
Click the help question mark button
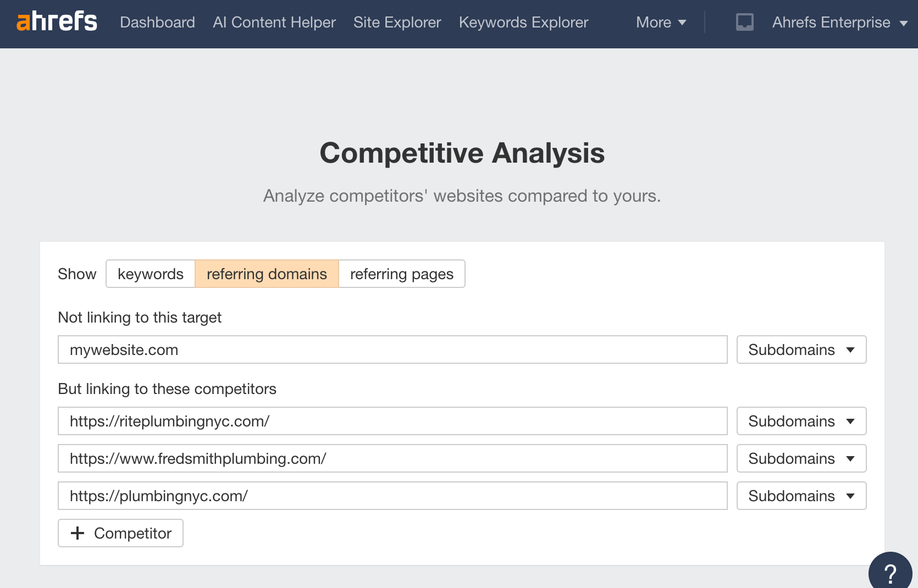click(x=889, y=572)
